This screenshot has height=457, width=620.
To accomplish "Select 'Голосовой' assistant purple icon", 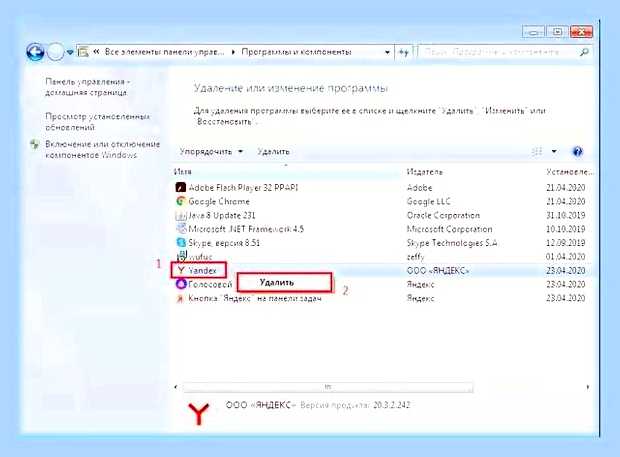I will pos(181,284).
